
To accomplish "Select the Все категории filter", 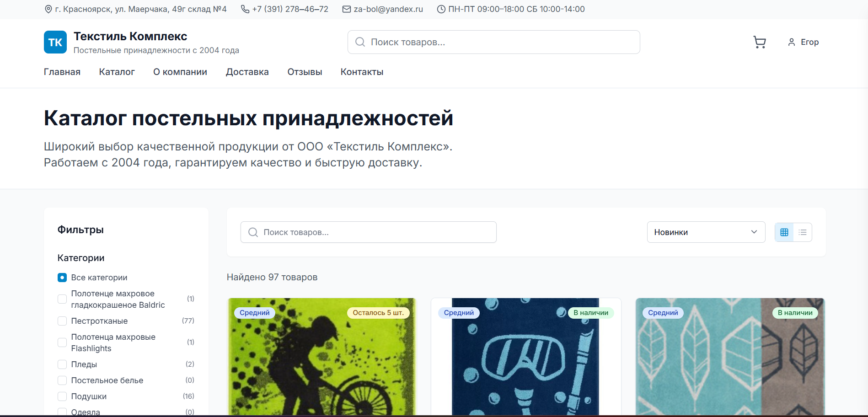I will (62, 277).
